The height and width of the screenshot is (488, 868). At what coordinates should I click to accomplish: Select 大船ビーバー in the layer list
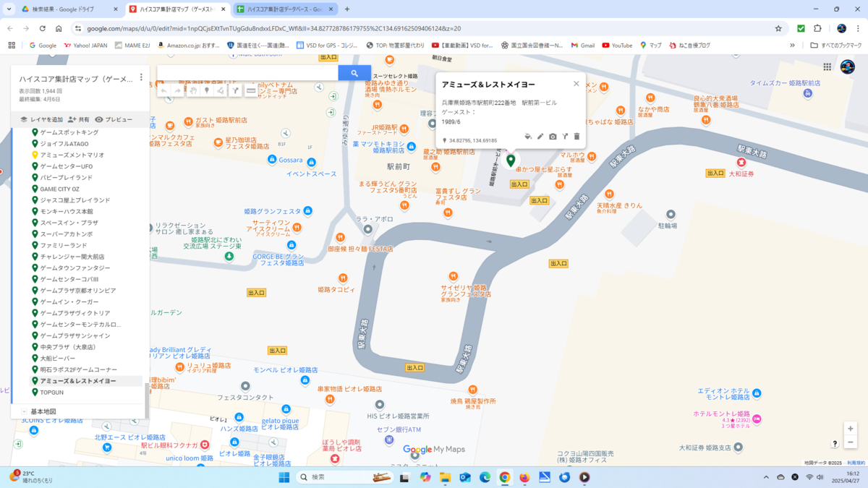[58, 358]
